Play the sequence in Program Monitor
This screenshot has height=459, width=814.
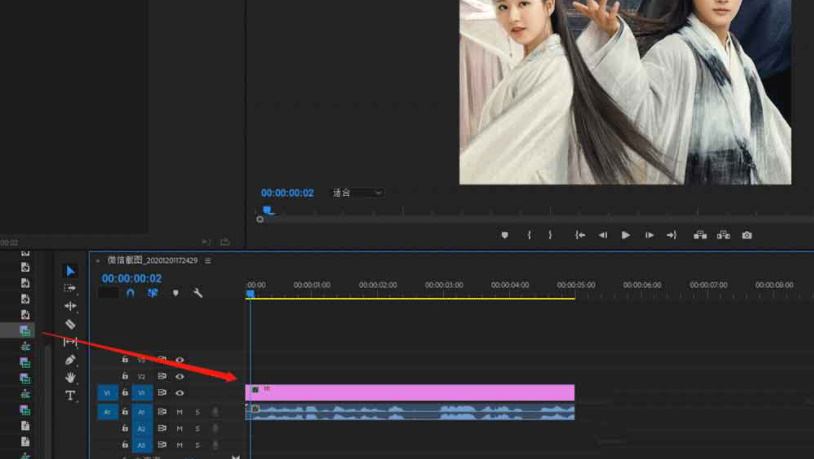click(626, 235)
